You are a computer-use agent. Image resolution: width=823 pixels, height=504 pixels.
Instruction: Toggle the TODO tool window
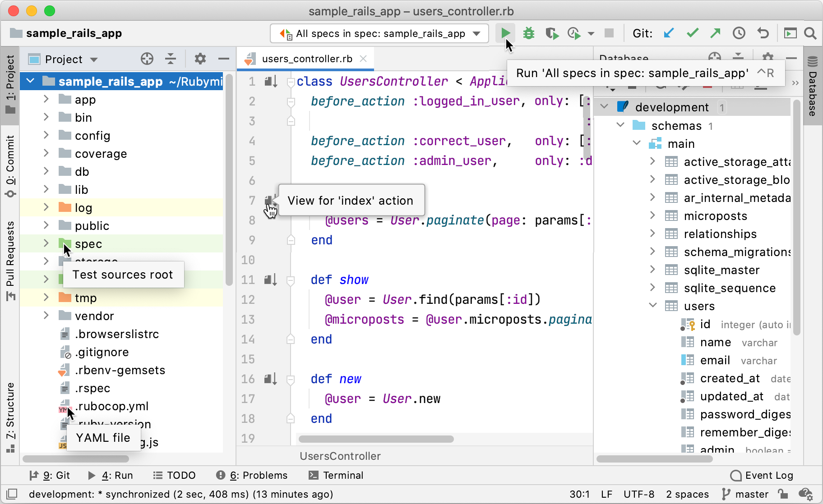[x=175, y=475]
